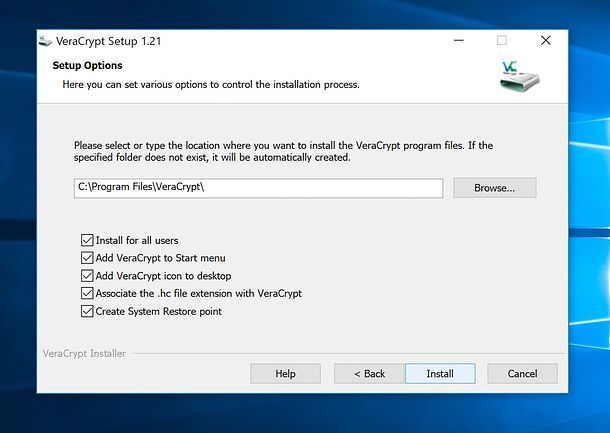Close the VeraCrypt Setup window
This screenshot has width=610, height=433.
546,40
